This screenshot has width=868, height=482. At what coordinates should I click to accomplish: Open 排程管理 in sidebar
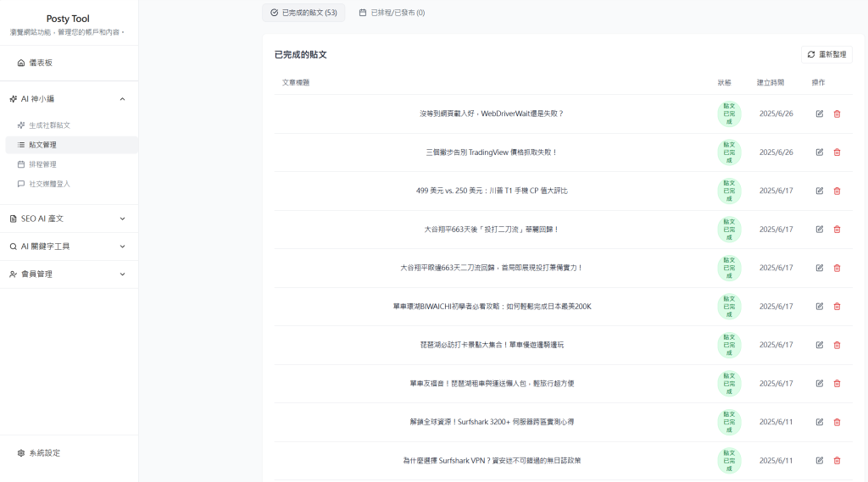(42, 164)
